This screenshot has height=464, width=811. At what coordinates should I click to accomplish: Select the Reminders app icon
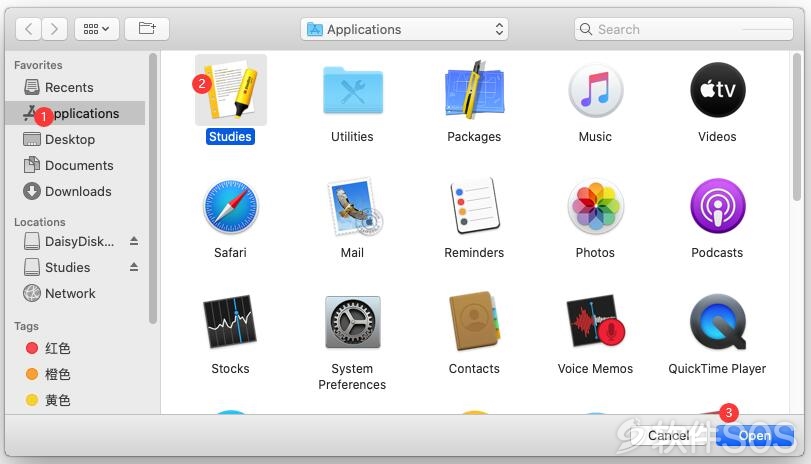tap(474, 205)
